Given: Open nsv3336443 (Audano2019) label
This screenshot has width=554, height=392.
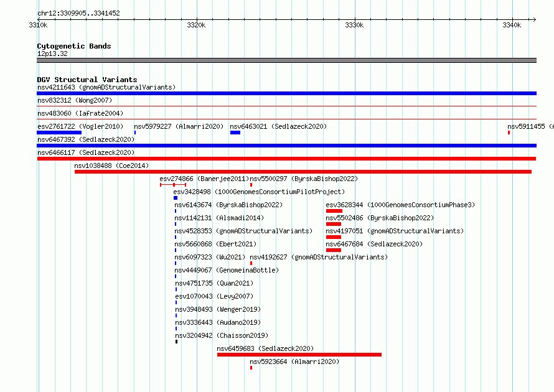Looking at the screenshot, I should click(x=218, y=322).
